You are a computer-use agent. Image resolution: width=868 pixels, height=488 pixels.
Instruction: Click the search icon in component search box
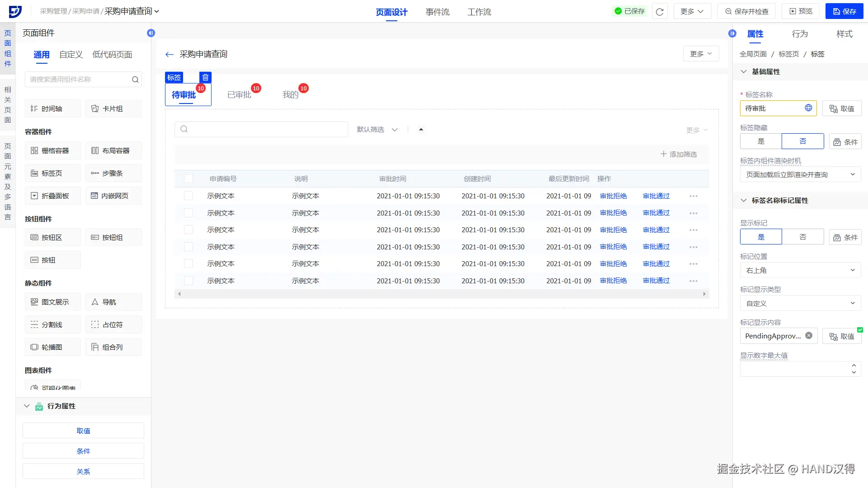[x=135, y=80]
